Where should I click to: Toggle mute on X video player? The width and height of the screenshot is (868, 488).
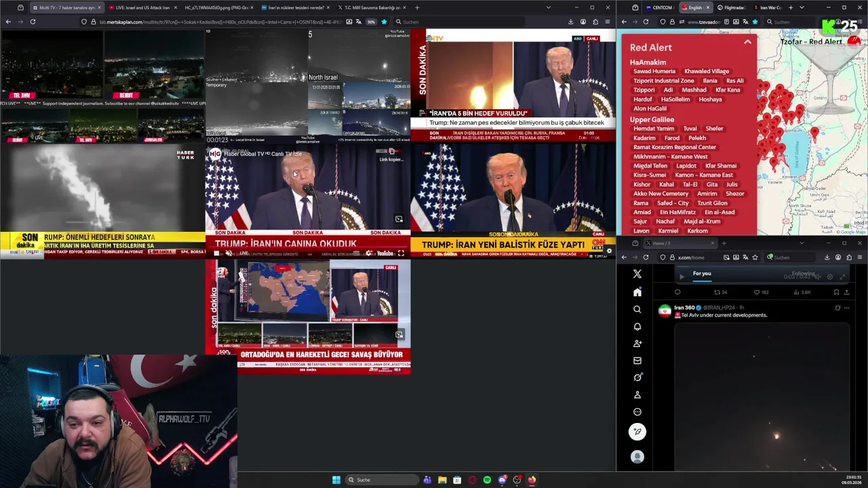click(819, 277)
